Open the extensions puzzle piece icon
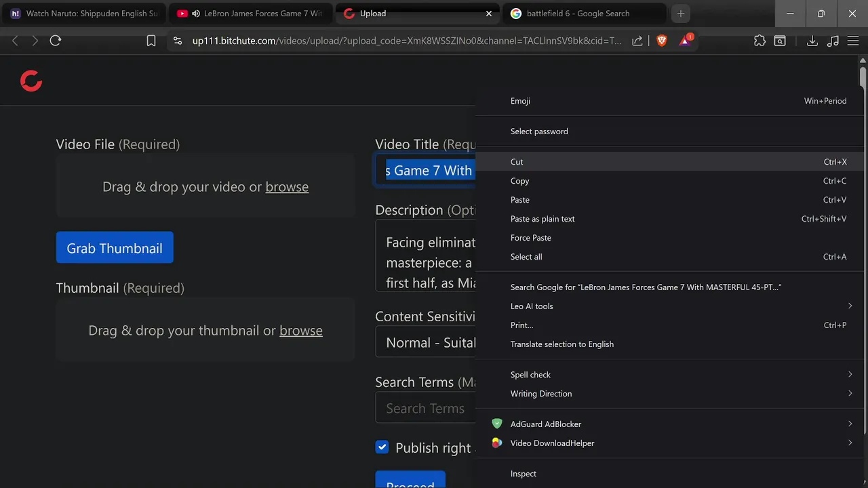Image resolution: width=868 pixels, height=488 pixels. click(x=759, y=41)
